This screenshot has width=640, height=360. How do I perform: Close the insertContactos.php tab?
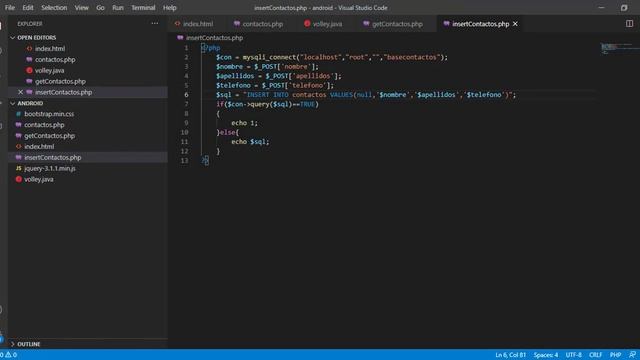pyautogui.click(x=515, y=24)
